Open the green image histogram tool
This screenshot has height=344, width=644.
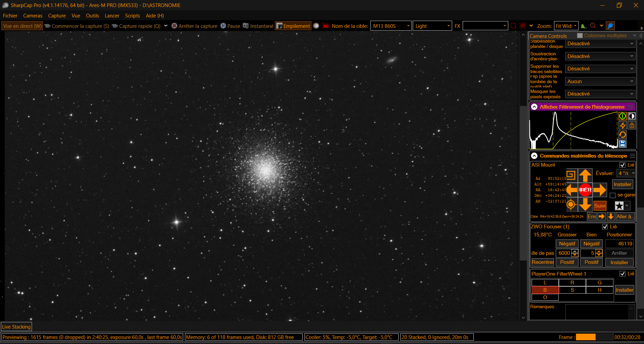[584, 26]
